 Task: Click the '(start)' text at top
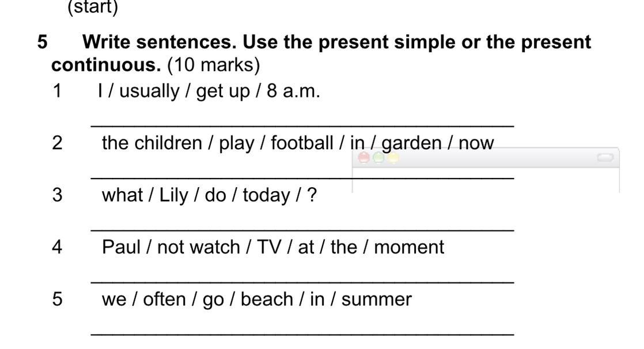pos(93,7)
